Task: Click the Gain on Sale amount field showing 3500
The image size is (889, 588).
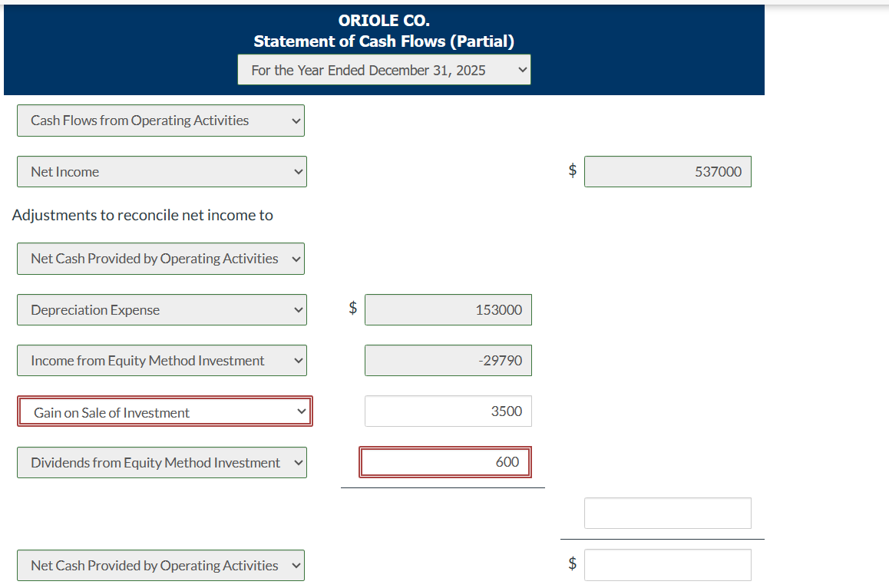Action: (x=448, y=411)
